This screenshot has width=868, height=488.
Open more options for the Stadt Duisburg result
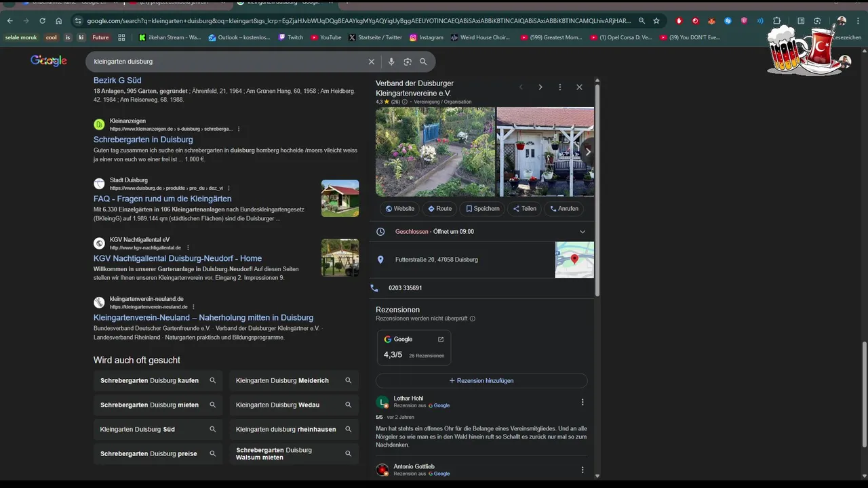pyautogui.click(x=229, y=188)
